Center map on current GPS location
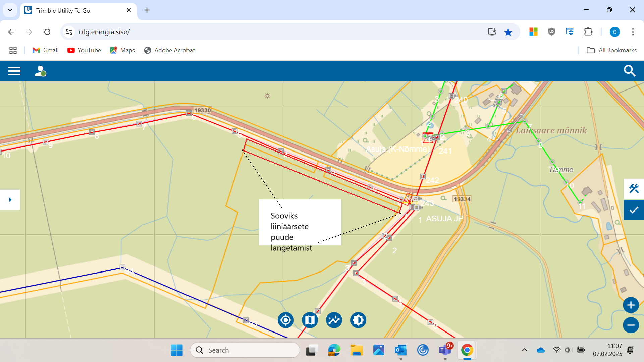 (x=286, y=320)
